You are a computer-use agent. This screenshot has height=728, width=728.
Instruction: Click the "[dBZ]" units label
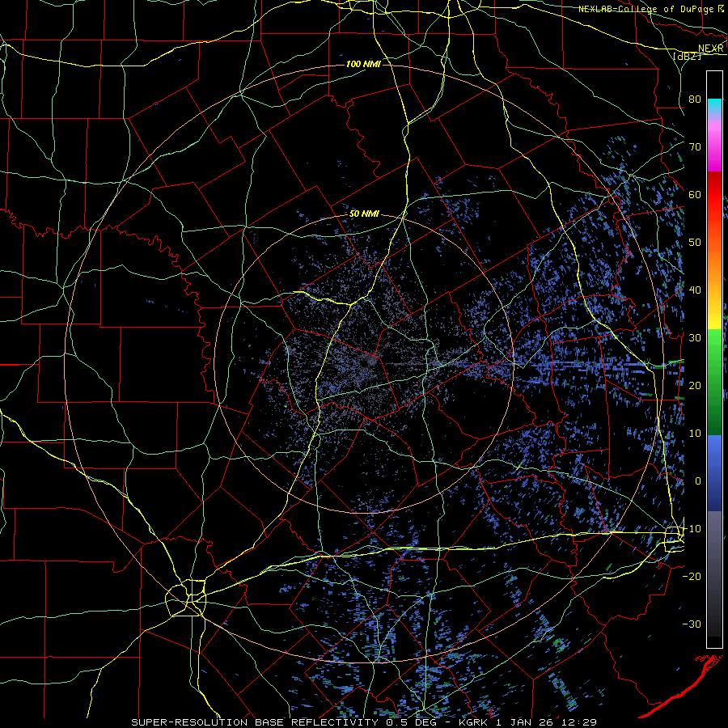[687, 56]
